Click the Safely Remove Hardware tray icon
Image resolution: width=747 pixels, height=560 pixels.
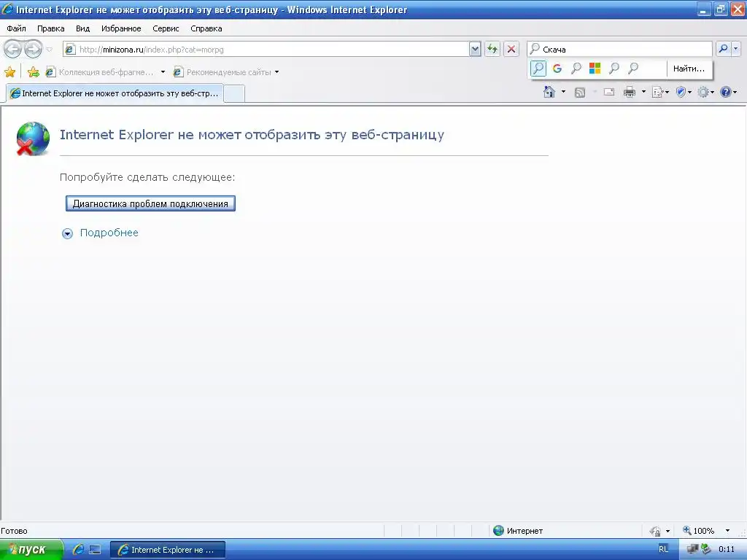[705, 549]
